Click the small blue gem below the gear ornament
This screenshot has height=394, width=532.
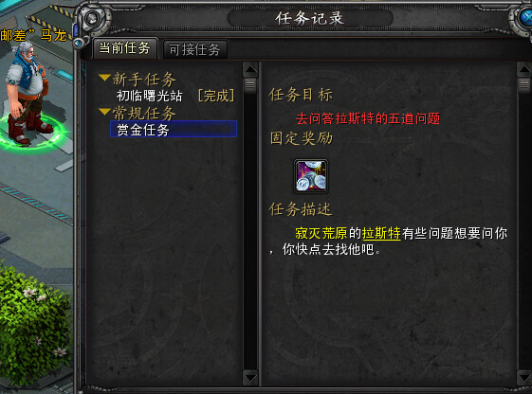(x=79, y=43)
